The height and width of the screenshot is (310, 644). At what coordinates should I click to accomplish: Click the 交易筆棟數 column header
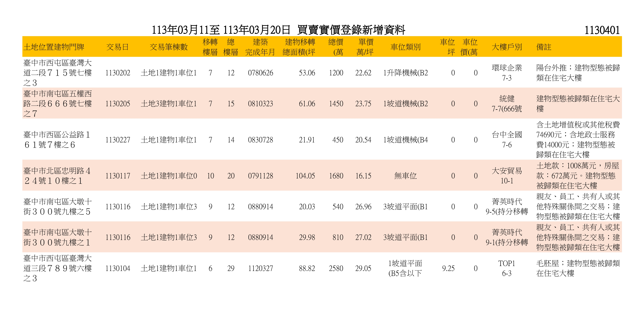point(169,47)
